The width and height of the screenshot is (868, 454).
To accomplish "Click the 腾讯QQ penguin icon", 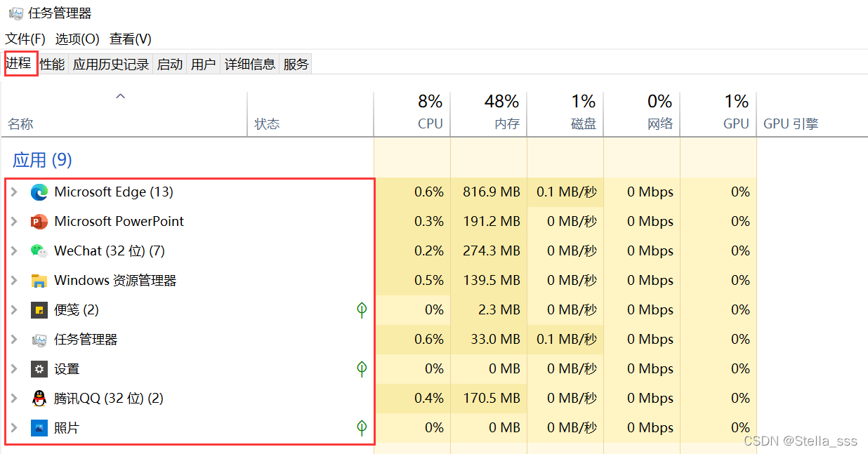I will pyautogui.click(x=39, y=399).
